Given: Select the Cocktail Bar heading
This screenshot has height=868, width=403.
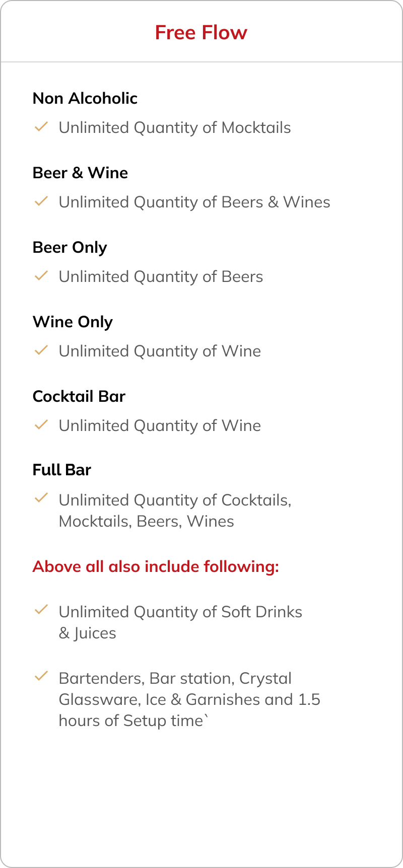Looking at the screenshot, I should pyautogui.click(x=79, y=396).
